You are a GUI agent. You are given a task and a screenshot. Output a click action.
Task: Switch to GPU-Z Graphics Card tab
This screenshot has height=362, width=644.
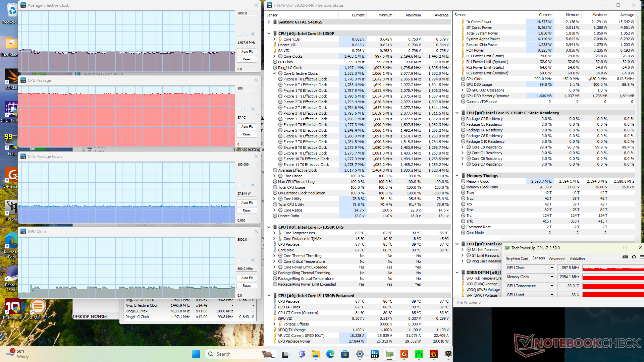pos(517,259)
